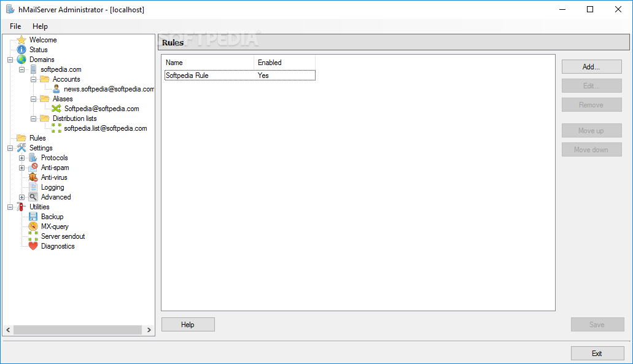The height and width of the screenshot is (364, 633).
Task: Expand the Advanced node
Action: tap(22, 197)
